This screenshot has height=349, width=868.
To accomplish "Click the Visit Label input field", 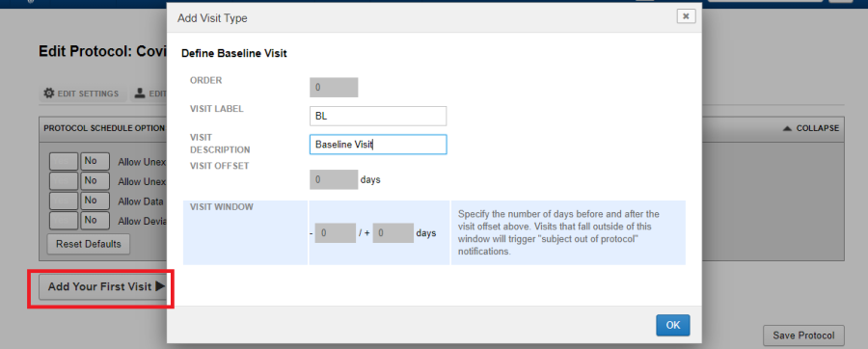I will click(378, 116).
